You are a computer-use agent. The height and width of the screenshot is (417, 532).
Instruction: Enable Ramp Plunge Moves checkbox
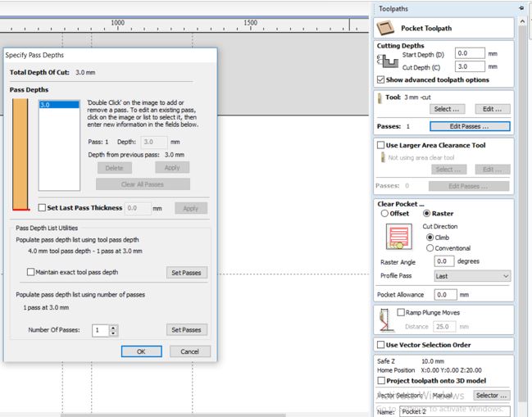click(x=401, y=312)
